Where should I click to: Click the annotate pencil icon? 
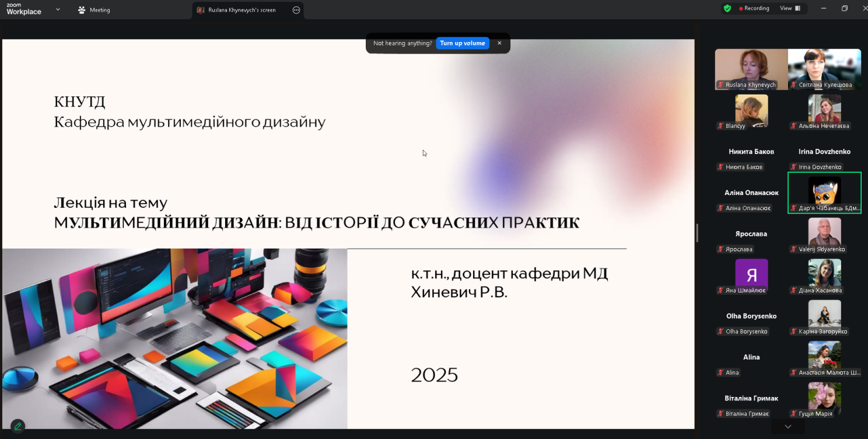pos(18,426)
